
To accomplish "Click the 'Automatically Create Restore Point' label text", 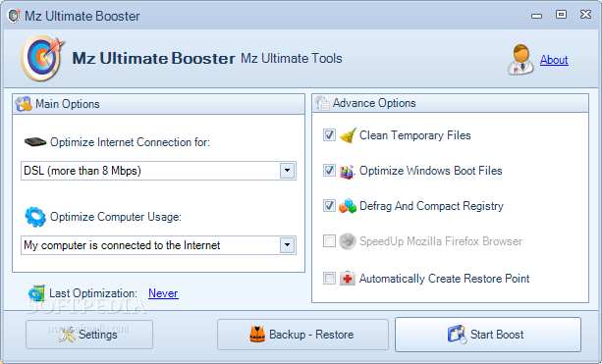I will (445, 279).
